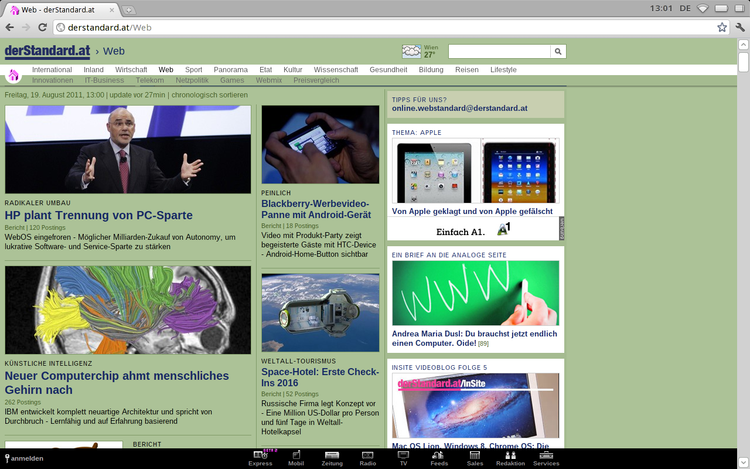The height and width of the screenshot is (469, 750).
Task: Click the anmelden login link
Action: pyautogui.click(x=26, y=458)
